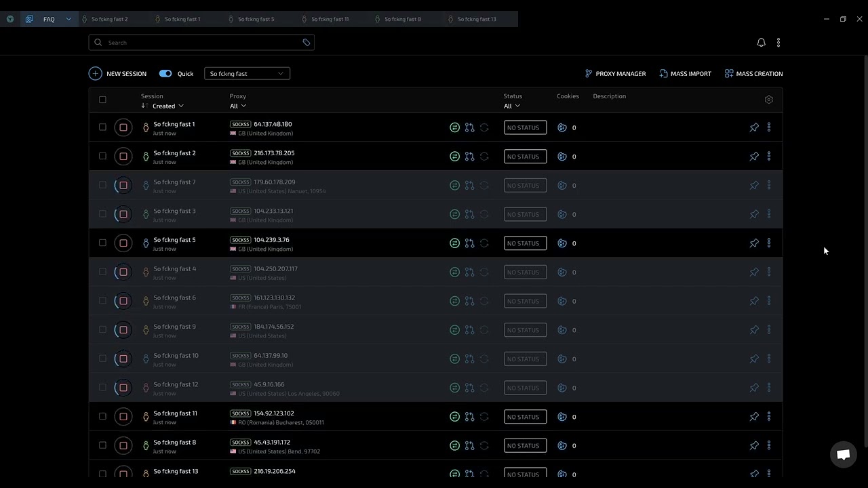The height and width of the screenshot is (488, 868).
Task: Select checkbox for So fckng fast 5
Action: pyautogui.click(x=102, y=243)
